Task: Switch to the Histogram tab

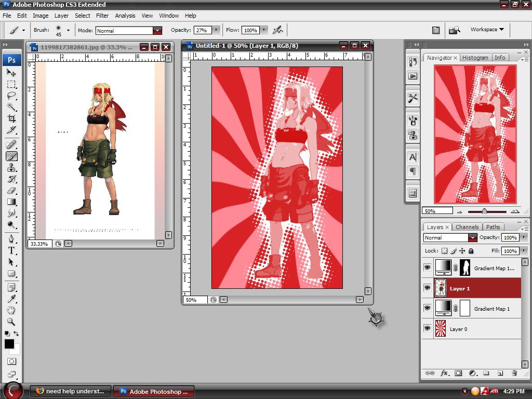Action: coord(475,58)
